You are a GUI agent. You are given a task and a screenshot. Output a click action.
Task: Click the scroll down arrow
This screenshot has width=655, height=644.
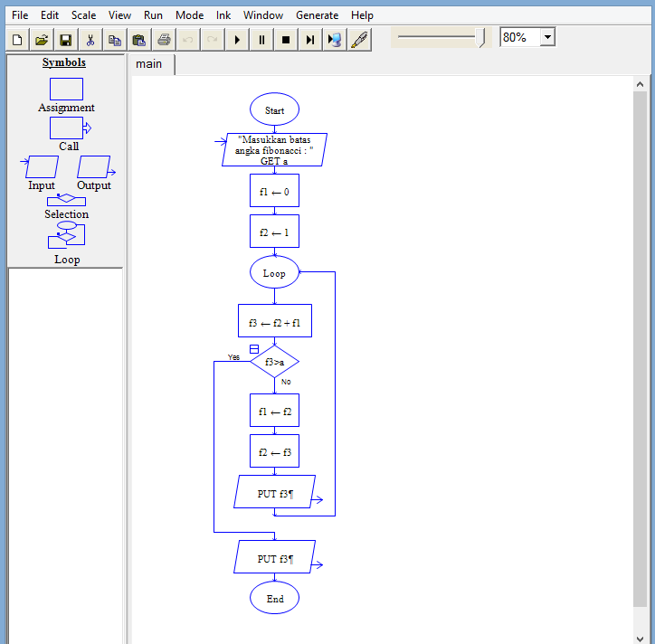click(x=640, y=639)
